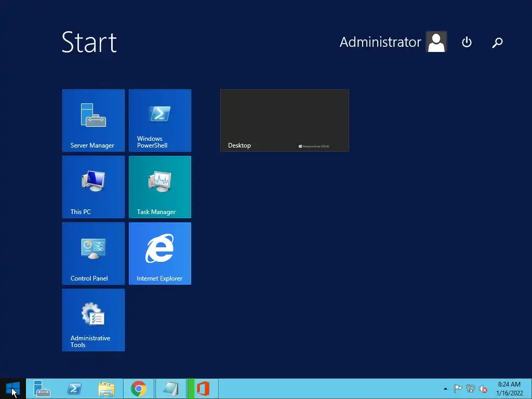The width and height of the screenshot is (532, 399).
Task: Open the Administrative Tools tile
Action: click(x=94, y=320)
